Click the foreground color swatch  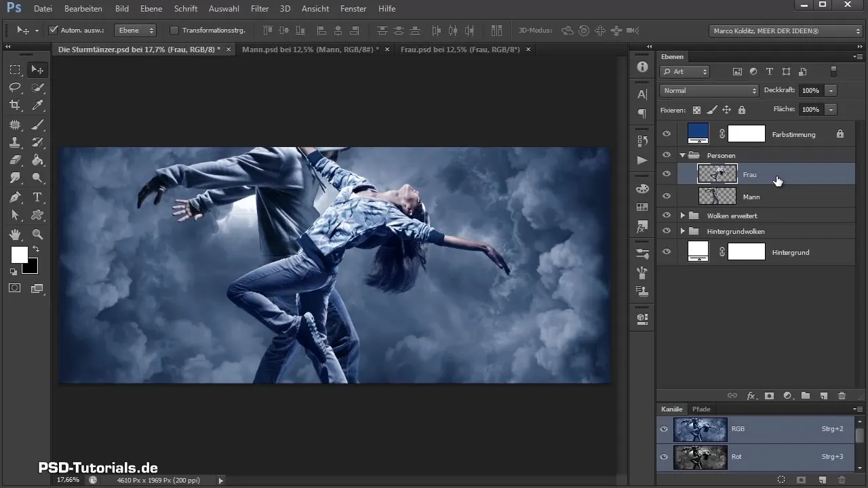coord(19,255)
